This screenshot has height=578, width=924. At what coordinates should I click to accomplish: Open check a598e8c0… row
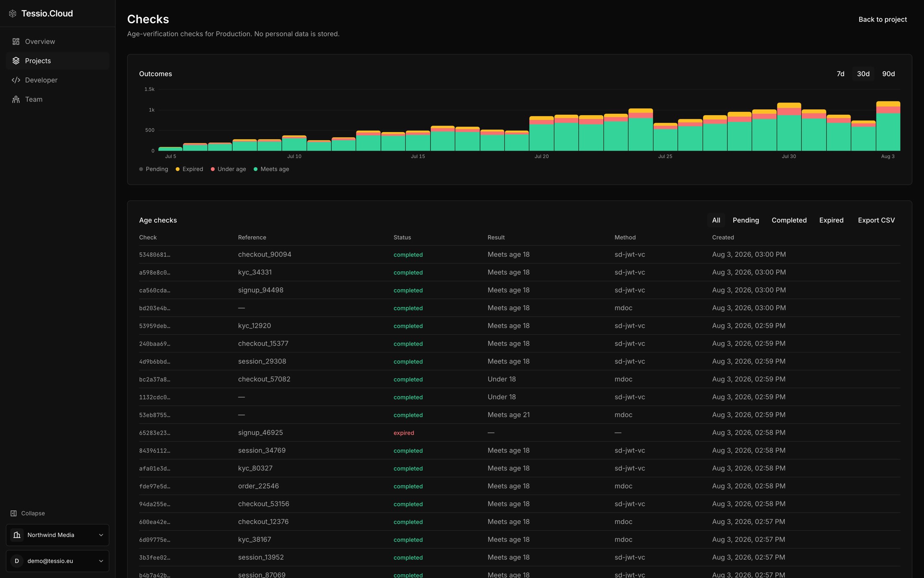point(520,272)
